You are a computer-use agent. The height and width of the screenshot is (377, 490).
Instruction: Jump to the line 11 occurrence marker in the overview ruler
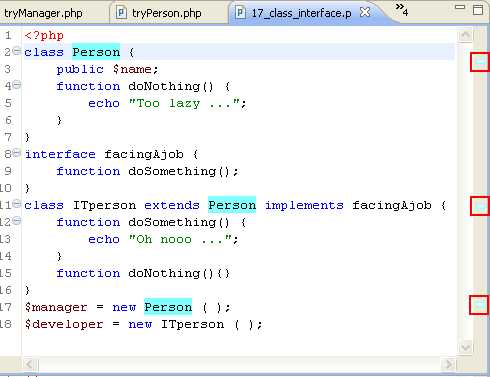pyautogui.click(x=480, y=206)
